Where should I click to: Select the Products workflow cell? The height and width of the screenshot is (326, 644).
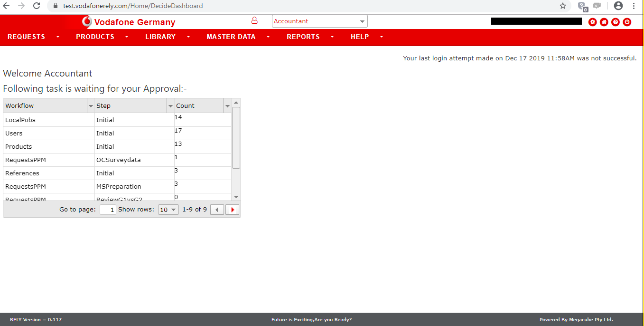pos(49,146)
